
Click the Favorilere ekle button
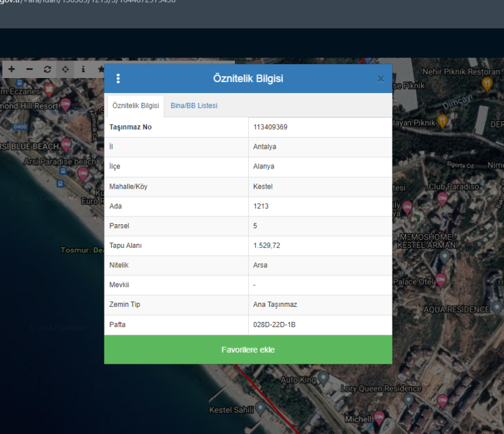click(248, 349)
